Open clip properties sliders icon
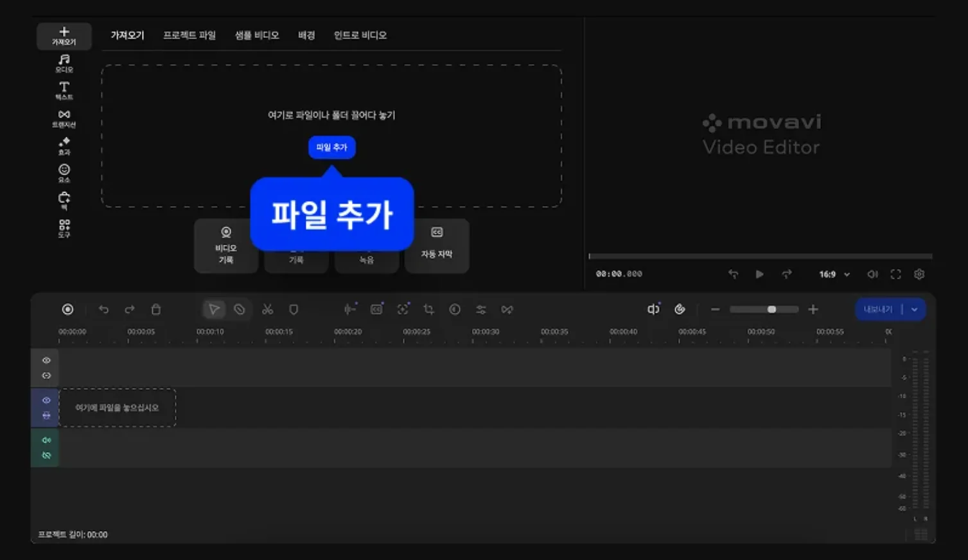Image resolution: width=968 pixels, height=560 pixels. tap(481, 310)
